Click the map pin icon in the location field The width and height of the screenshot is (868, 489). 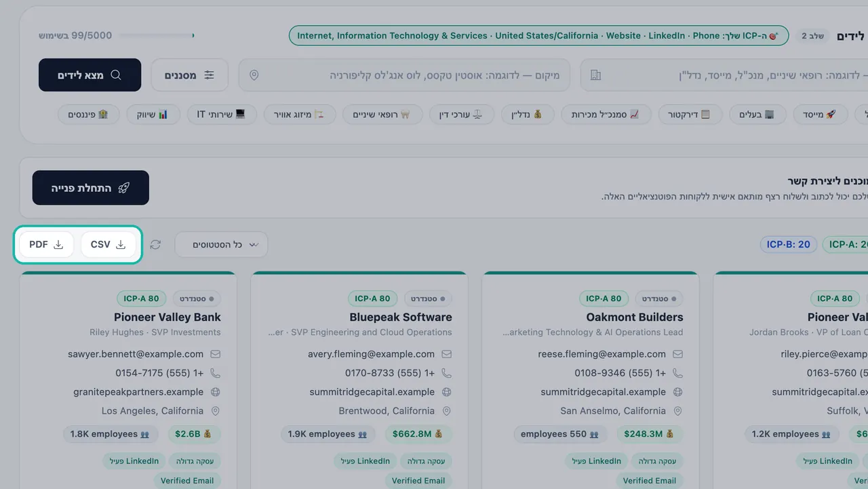(254, 75)
